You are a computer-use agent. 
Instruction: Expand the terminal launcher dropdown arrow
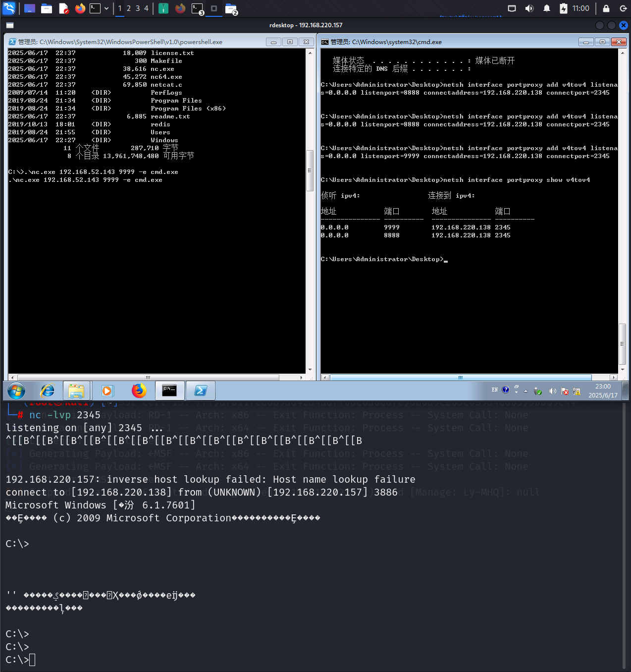click(106, 8)
